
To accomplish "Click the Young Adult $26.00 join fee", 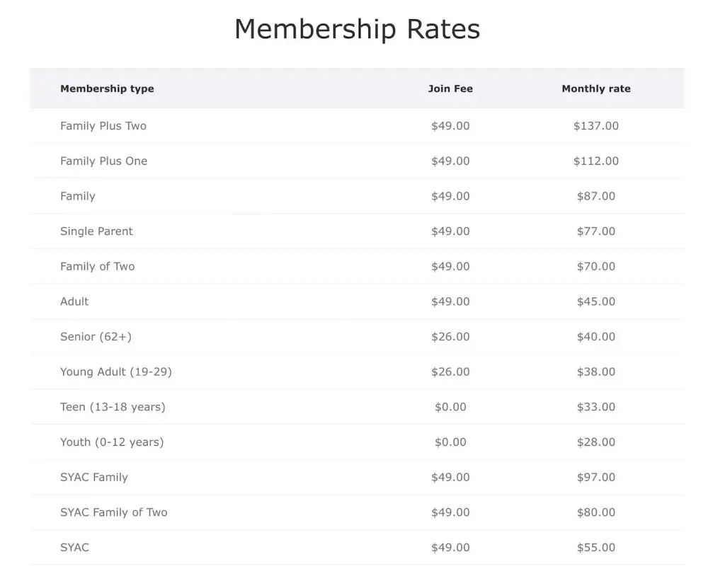I will tap(450, 371).
